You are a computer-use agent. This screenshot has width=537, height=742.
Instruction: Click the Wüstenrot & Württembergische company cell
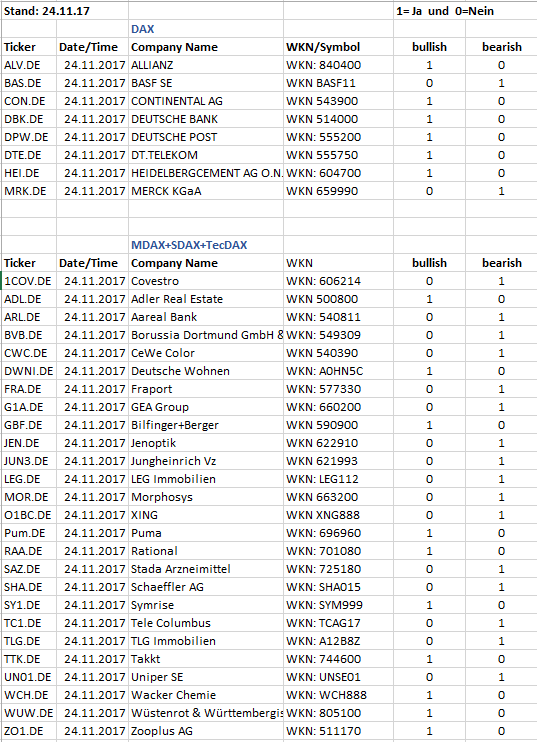coord(206,712)
